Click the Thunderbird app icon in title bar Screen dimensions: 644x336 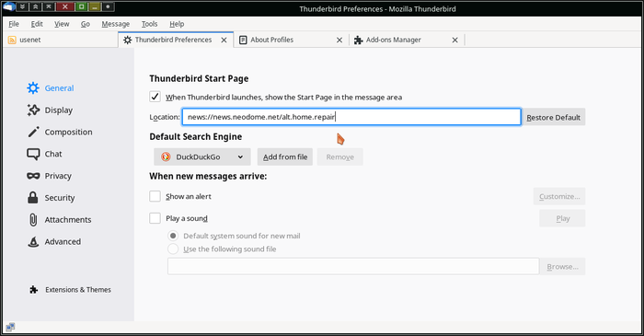tap(9, 6)
